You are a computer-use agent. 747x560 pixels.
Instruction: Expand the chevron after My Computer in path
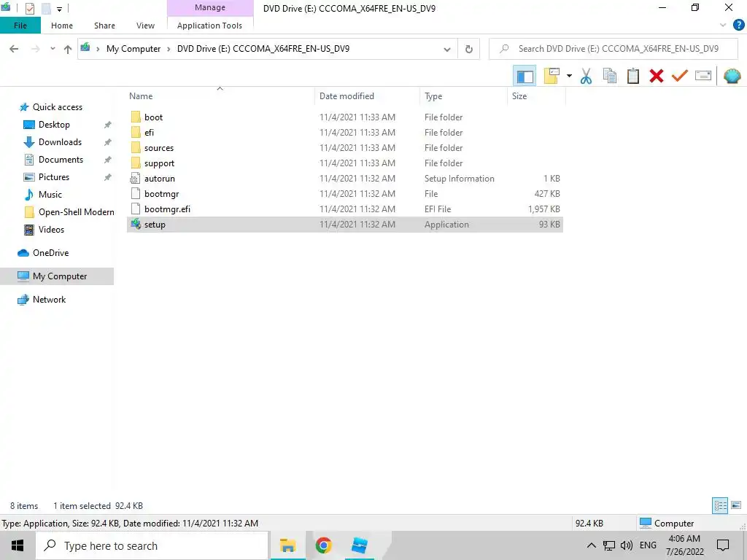pyautogui.click(x=169, y=49)
